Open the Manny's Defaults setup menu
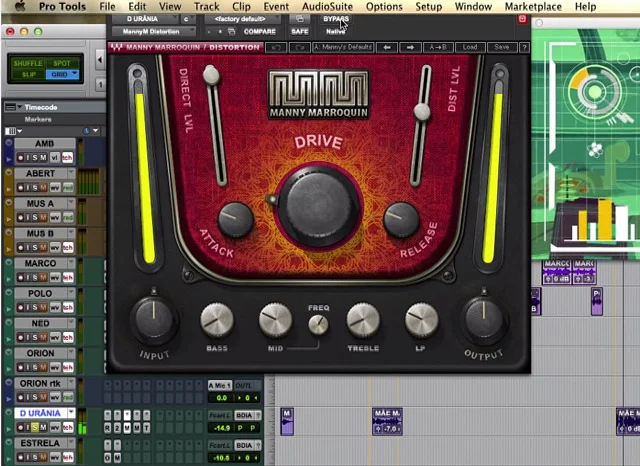Viewport: 640px width, 466px height. tap(343, 47)
